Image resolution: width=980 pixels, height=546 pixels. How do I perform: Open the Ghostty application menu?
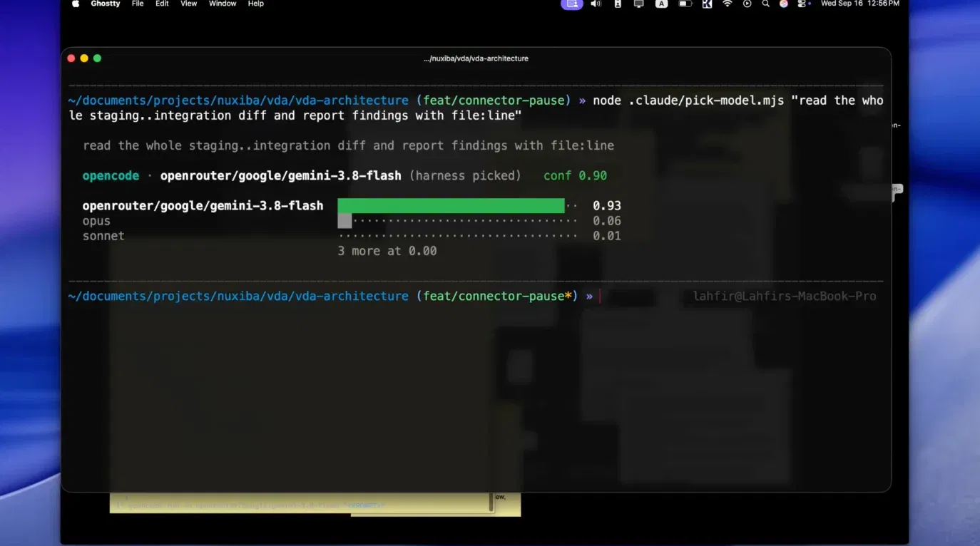(106, 4)
